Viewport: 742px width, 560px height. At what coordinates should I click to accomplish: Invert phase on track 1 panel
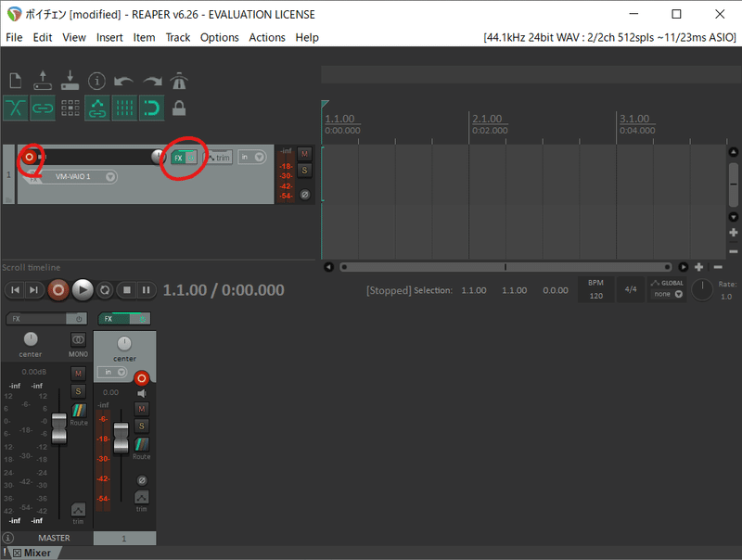[305, 195]
